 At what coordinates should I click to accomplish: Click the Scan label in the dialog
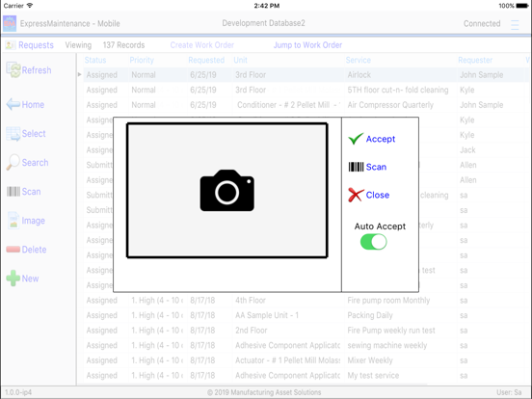(376, 167)
